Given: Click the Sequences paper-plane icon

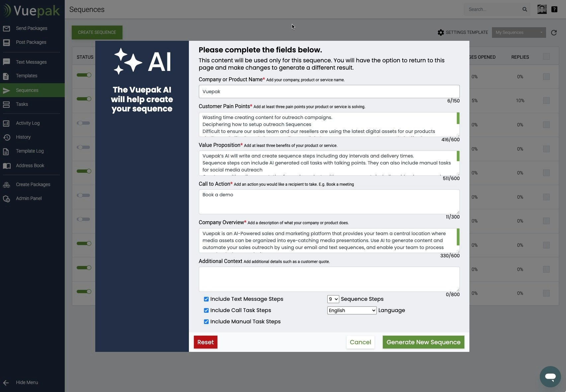Looking at the screenshot, I should (x=6, y=91).
